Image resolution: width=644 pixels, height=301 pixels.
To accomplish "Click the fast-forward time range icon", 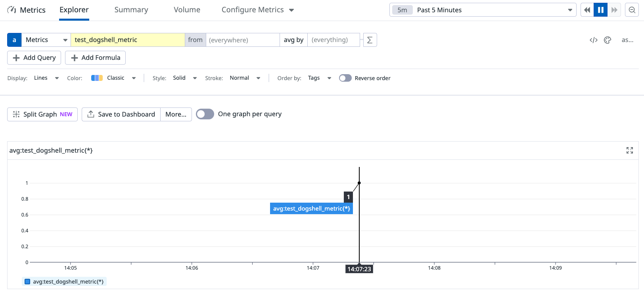I will (x=614, y=10).
